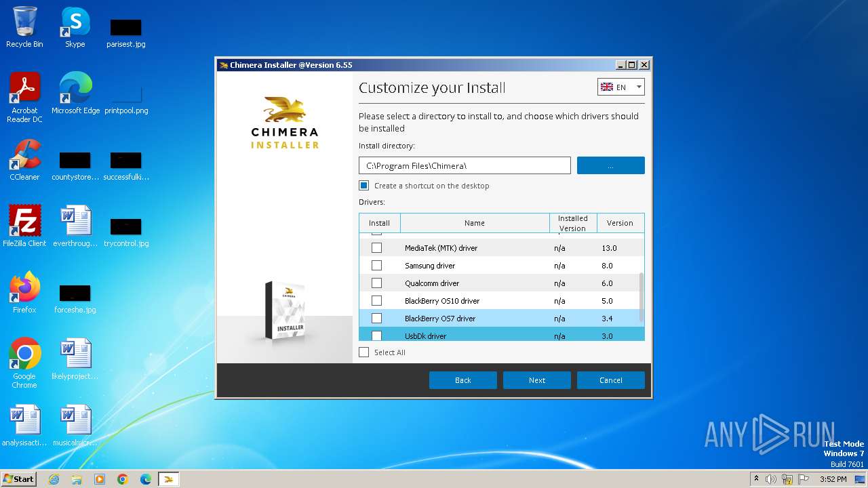Screen dimensions: 868x488
Task: Select the MediaTek (MTK) driver name text
Action: 441,248
